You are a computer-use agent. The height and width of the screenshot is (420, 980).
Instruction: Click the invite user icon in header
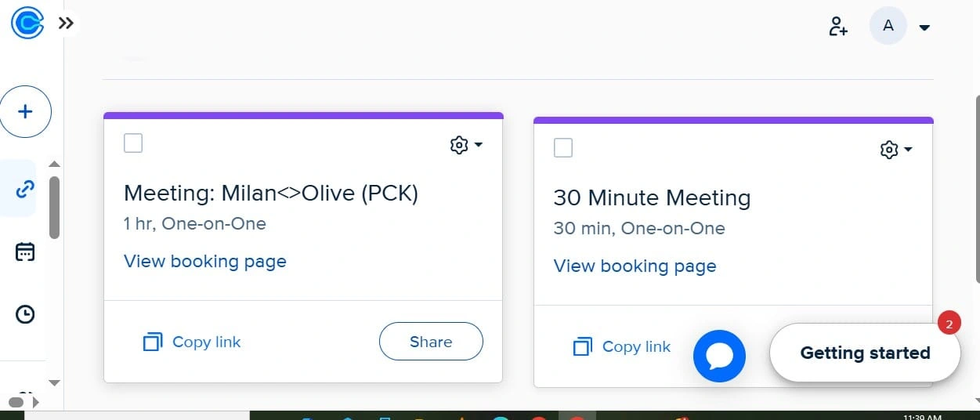pos(838,27)
